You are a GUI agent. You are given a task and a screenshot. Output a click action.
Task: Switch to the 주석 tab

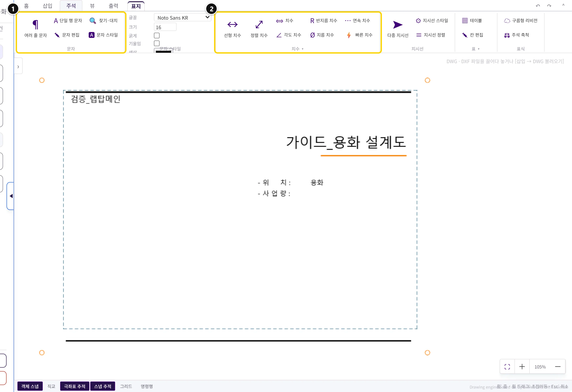point(71,6)
